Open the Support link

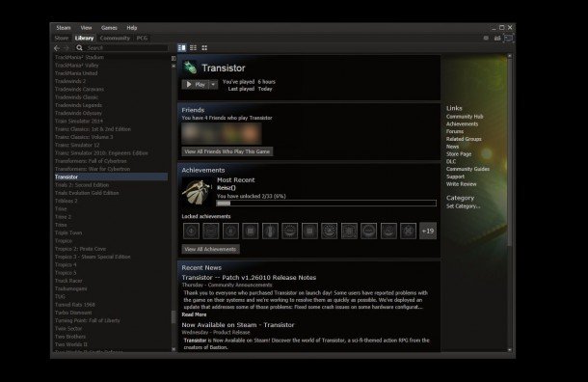click(455, 177)
